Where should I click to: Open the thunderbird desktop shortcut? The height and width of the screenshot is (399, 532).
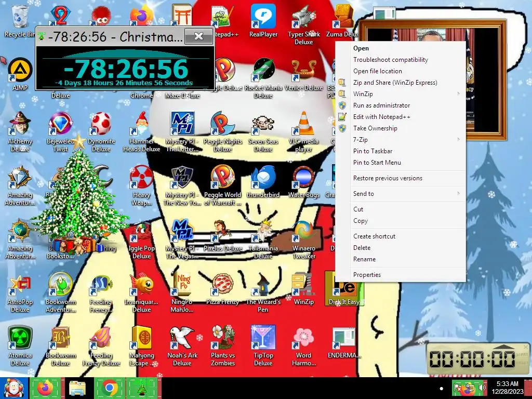point(263,181)
